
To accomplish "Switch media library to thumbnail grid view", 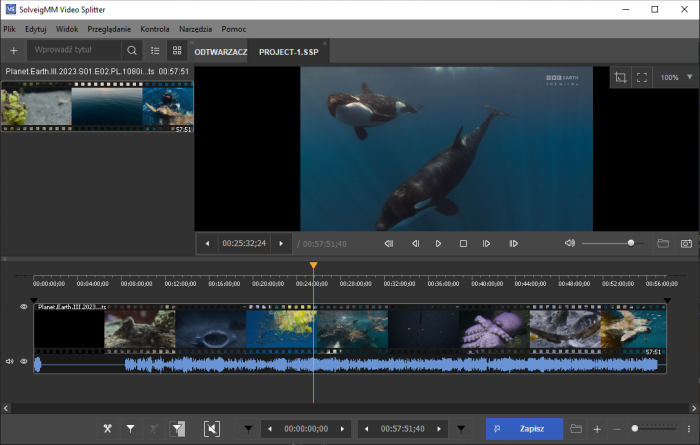I will [x=177, y=50].
